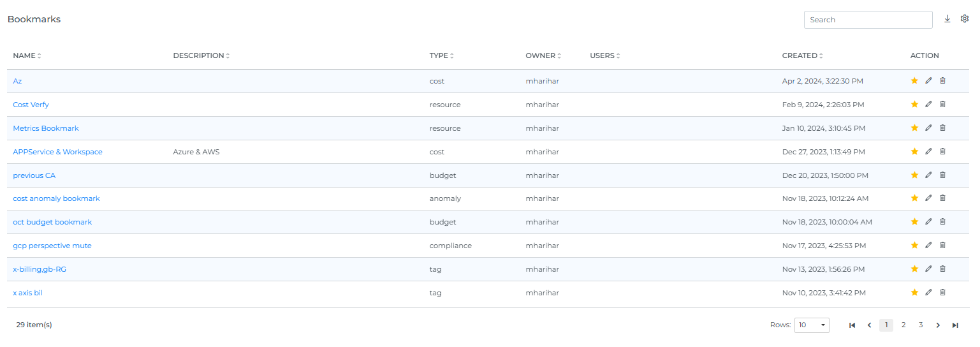Viewport: 980px width, 347px height.
Task: Open the Cost Verfy bookmark
Action: click(31, 105)
